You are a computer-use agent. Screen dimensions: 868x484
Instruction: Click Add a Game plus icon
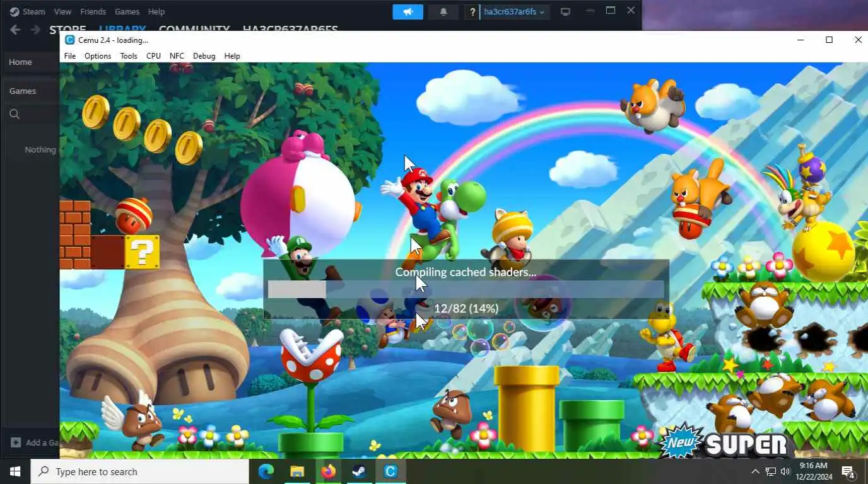coord(16,442)
